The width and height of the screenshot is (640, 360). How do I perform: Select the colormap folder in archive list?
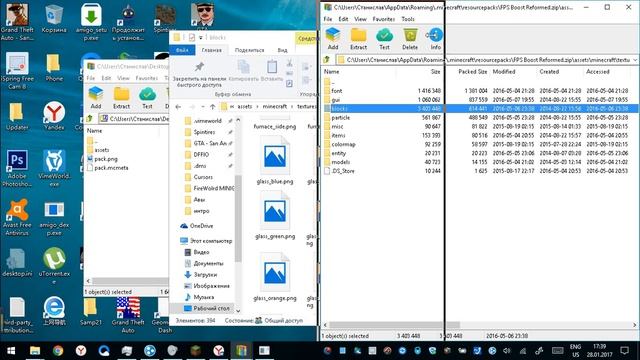(343, 144)
